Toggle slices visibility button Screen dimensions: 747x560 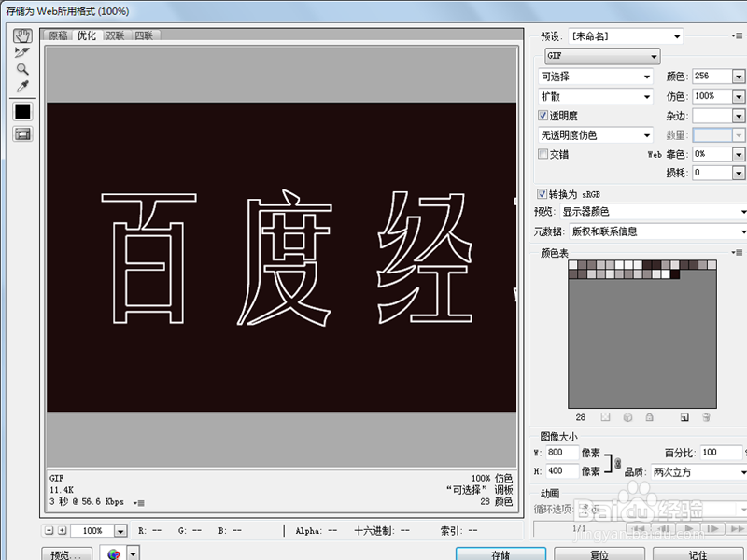click(x=22, y=134)
